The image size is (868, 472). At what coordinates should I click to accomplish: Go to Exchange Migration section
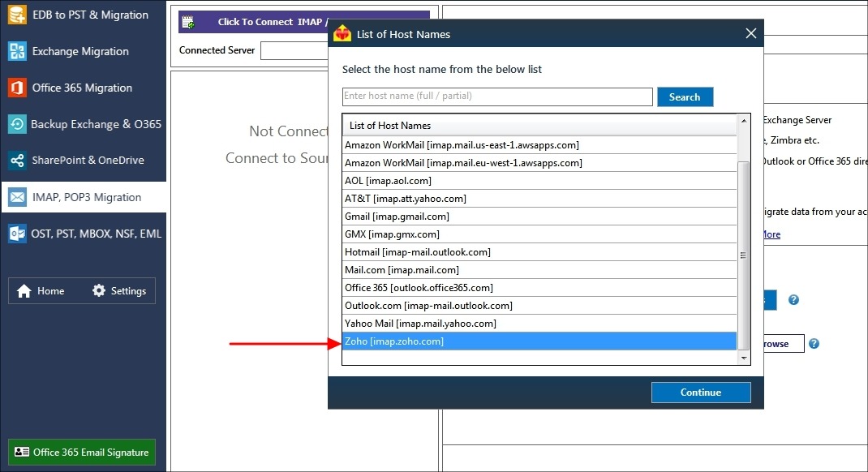(83, 51)
